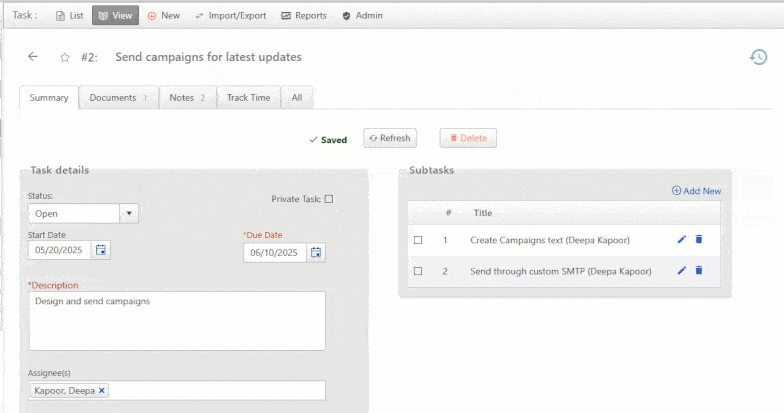Switch to the Notes tab

coord(188,98)
